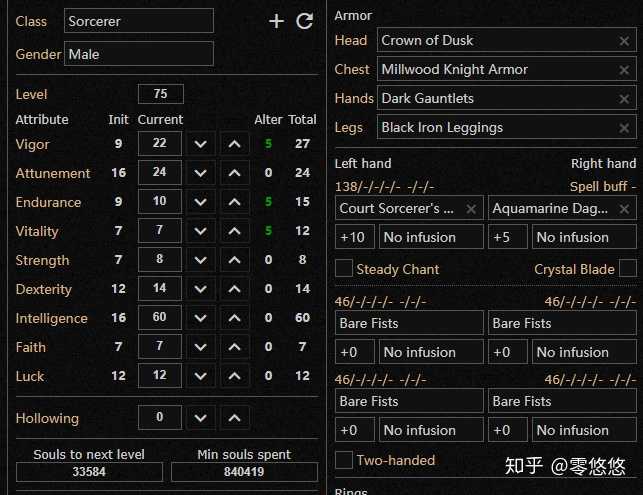Increase Vigor with the up arrow
Image resolution: width=643 pixels, height=495 pixels.
tap(234, 144)
